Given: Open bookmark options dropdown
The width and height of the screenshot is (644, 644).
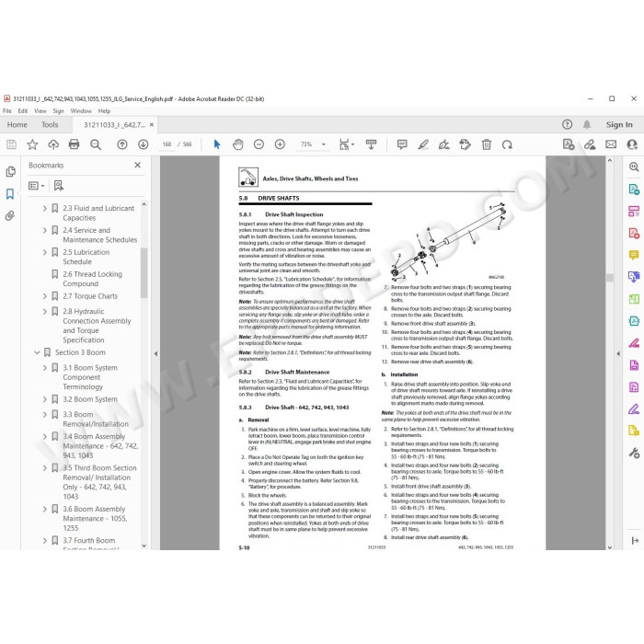Looking at the screenshot, I should click(36, 186).
